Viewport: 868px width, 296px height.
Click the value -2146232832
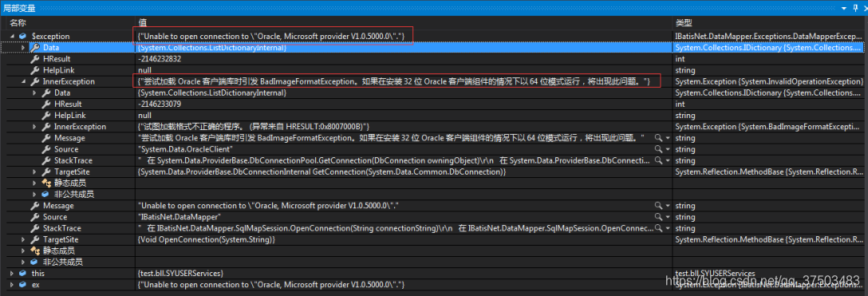[x=160, y=59]
